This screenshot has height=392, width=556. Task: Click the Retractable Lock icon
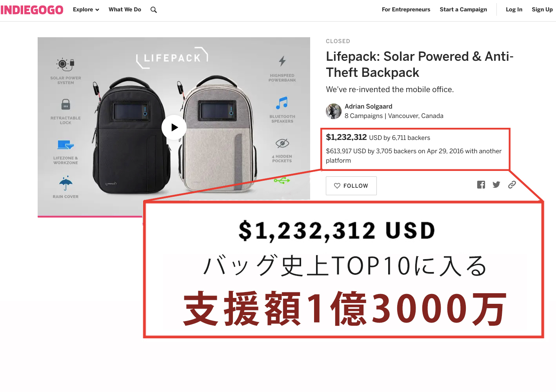66,104
